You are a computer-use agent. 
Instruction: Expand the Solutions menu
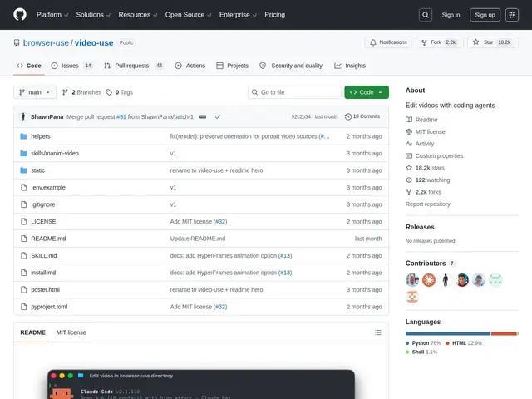click(93, 15)
